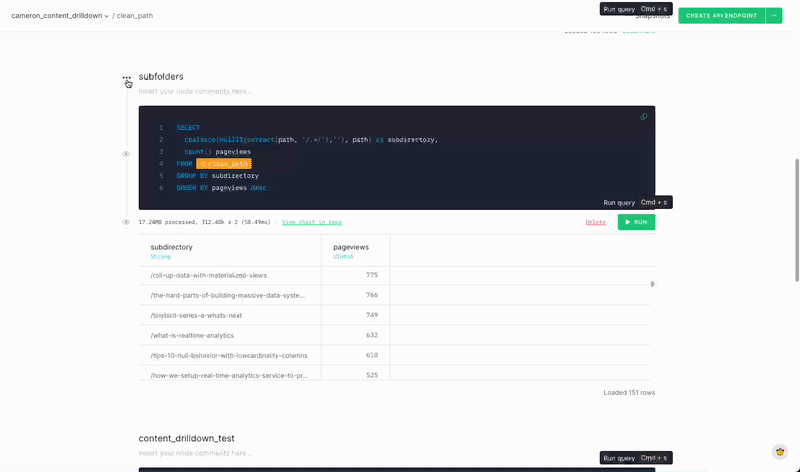The height and width of the screenshot is (472, 800).
Task: Delete the subfolders node
Action: [x=595, y=222]
